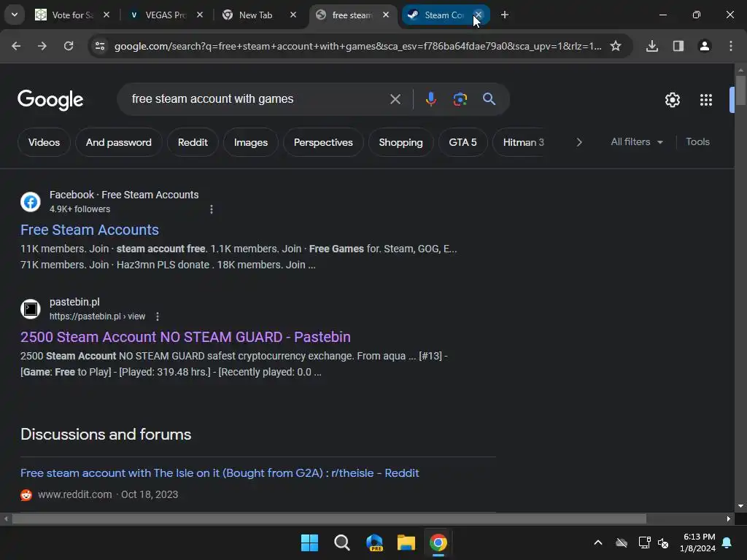Open the tab search dropdown arrow

point(15,15)
